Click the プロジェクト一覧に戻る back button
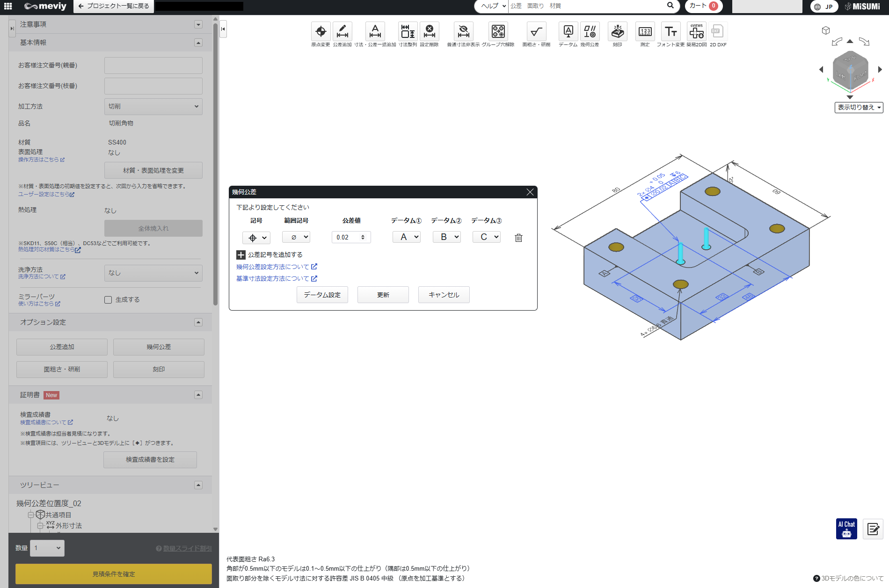 (x=114, y=6)
